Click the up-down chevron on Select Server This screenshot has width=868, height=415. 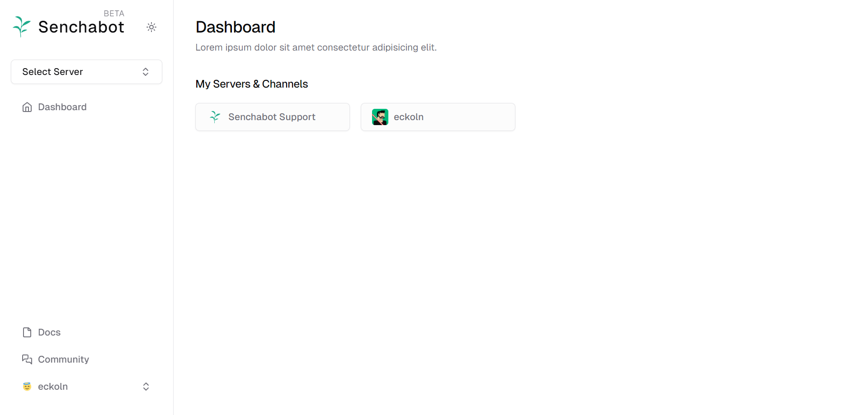145,71
